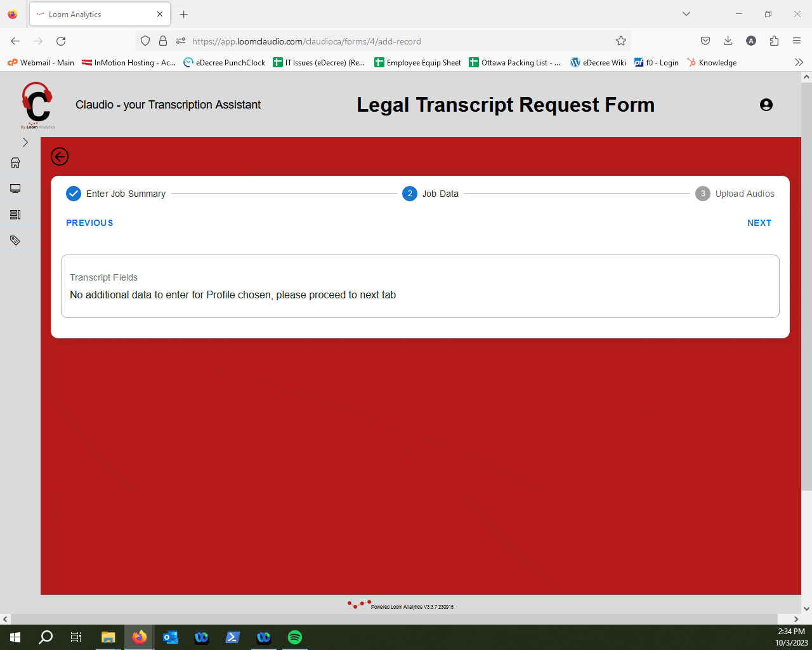Open the eDecree Wiki bookmark
This screenshot has width=812, height=650.
598,62
